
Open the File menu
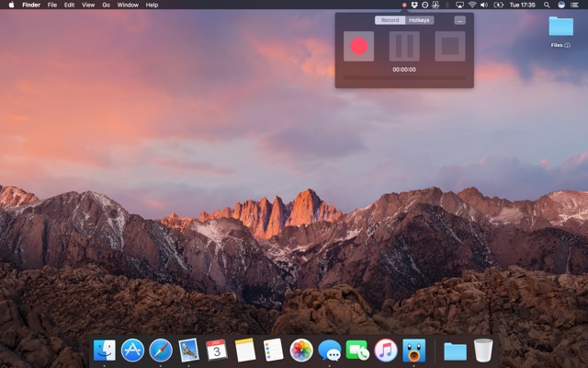(x=52, y=5)
